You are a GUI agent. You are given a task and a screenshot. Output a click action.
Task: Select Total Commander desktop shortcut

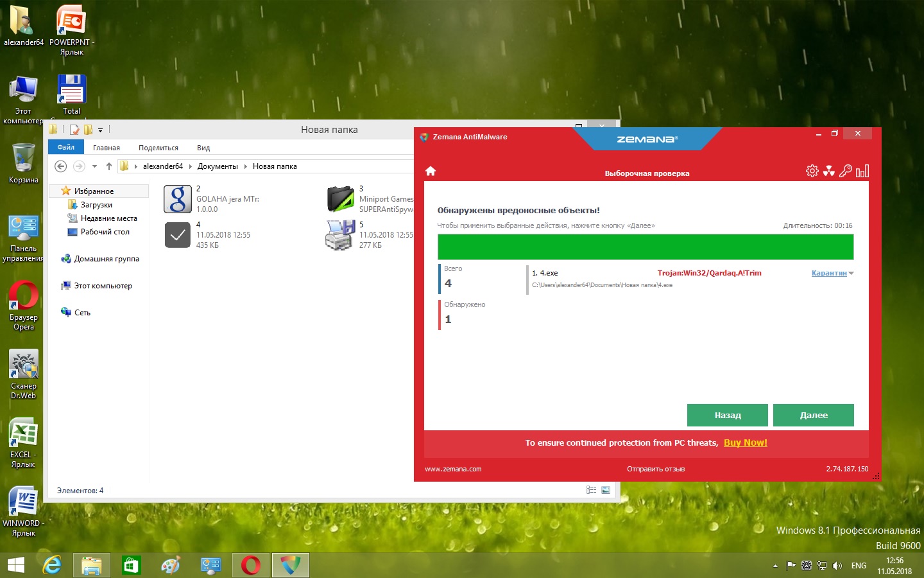click(72, 95)
